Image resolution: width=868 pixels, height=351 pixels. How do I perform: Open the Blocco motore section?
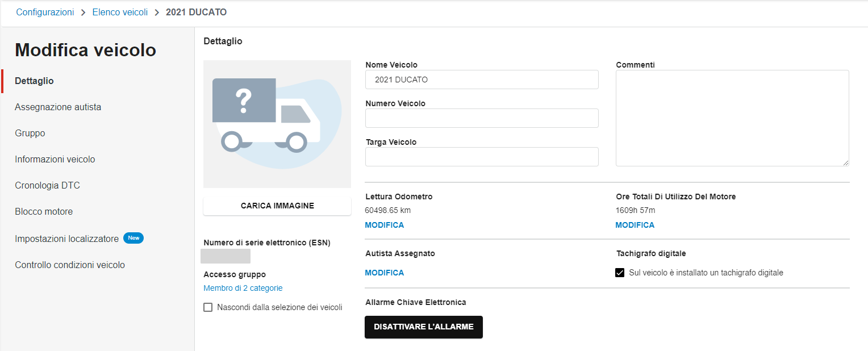pos(44,212)
